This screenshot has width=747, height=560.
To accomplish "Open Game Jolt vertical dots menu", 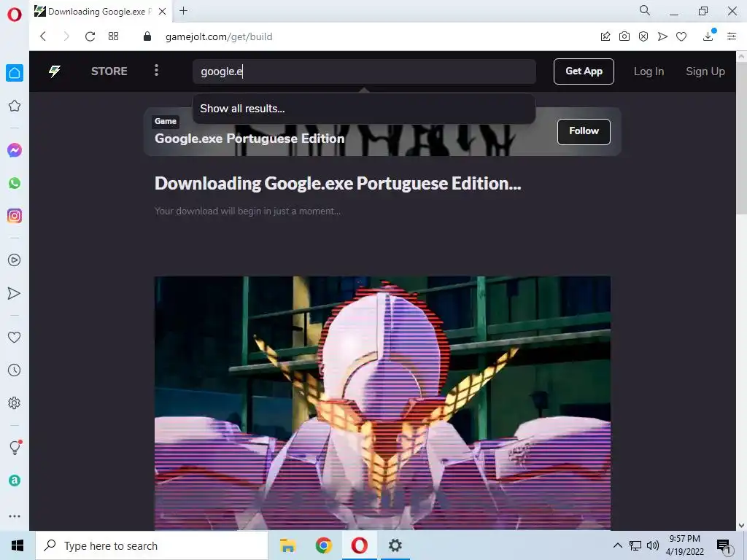I will coord(156,71).
